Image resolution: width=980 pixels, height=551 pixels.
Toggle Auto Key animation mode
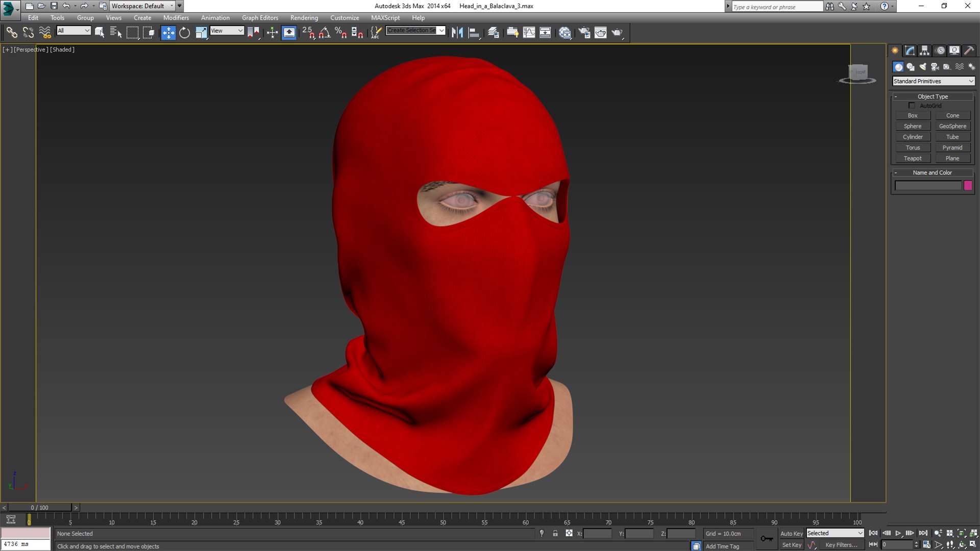pyautogui.click(x=791, y=534)
